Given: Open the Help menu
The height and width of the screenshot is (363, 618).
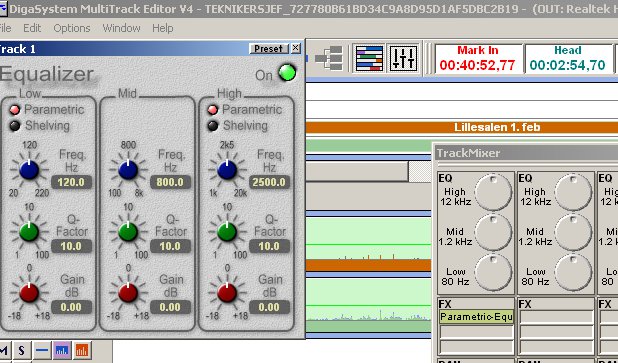Looking at the screenshot, I should [163, 28].
